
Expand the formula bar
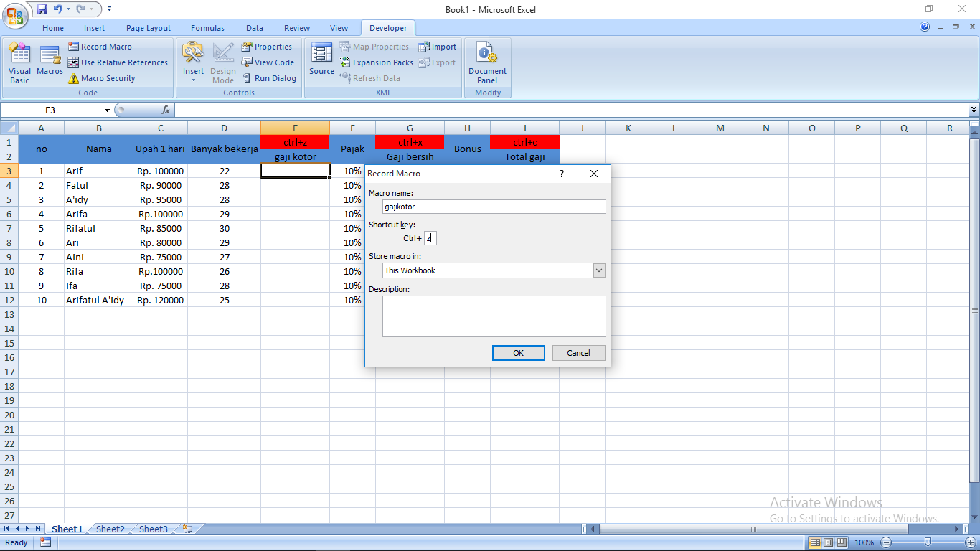pos(974,110)
